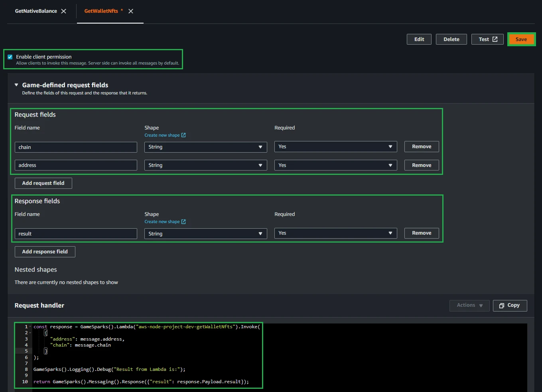Open Required dropdown for address field
The height and width of the screenshot is (392, 542).
[335, 165]
